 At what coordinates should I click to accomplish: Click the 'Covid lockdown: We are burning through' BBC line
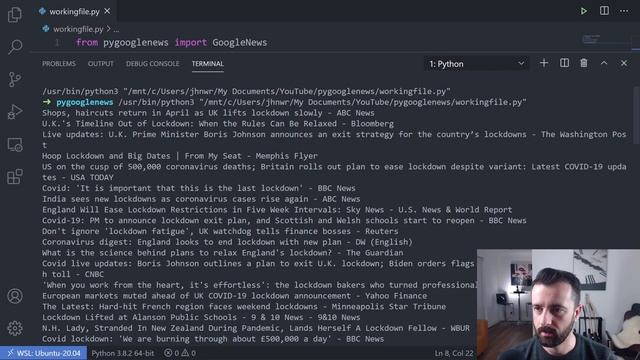(213, 339)
